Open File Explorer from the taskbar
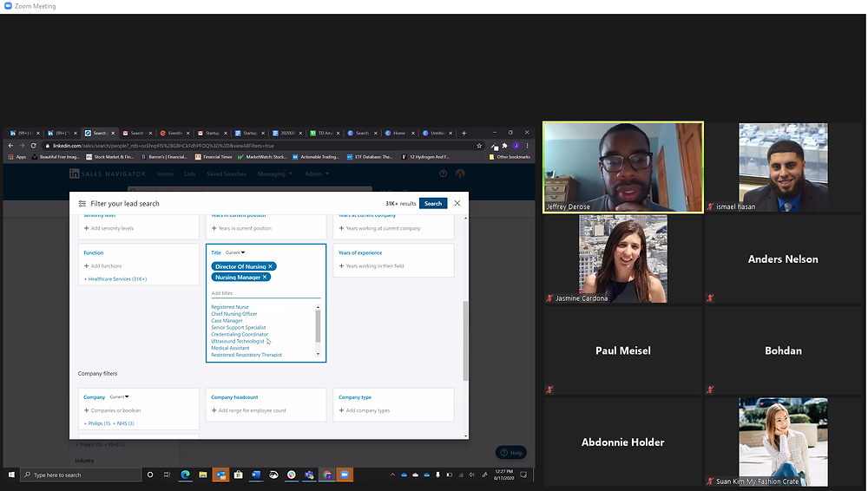The width and height of the screenshot is (868, 491). click(x=203, y=475)
